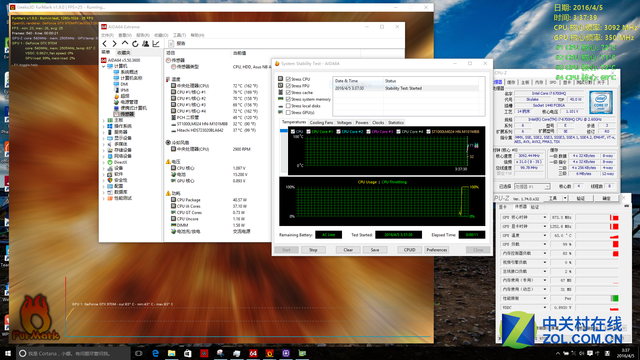The height and width of the screenshot is (360, 640).
Task: Open GPU 温度 dropdown arrow in GPU-Z
Action: 544,236
